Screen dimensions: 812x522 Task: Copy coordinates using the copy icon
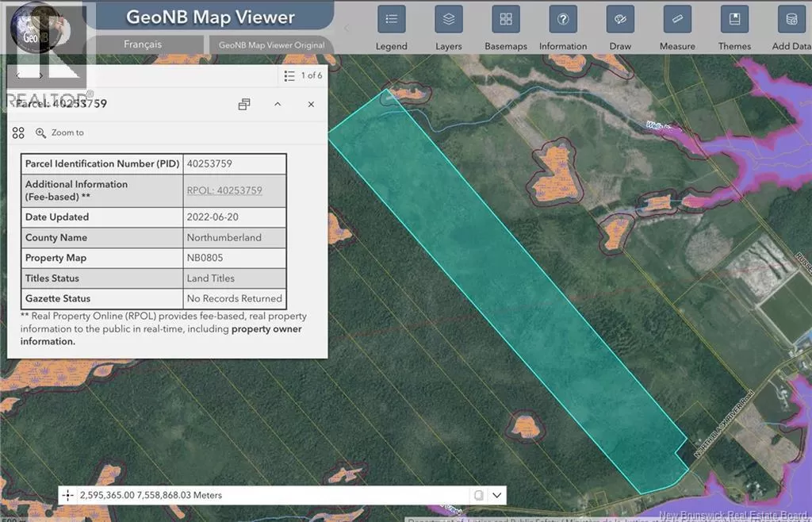coord(478,495)
